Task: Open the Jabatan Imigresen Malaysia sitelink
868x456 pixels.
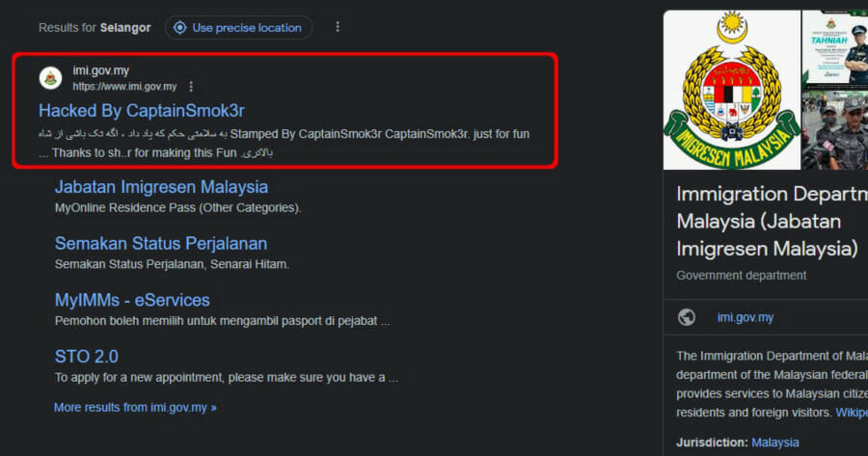Action: pyautogui.click(x=161, y=187)
